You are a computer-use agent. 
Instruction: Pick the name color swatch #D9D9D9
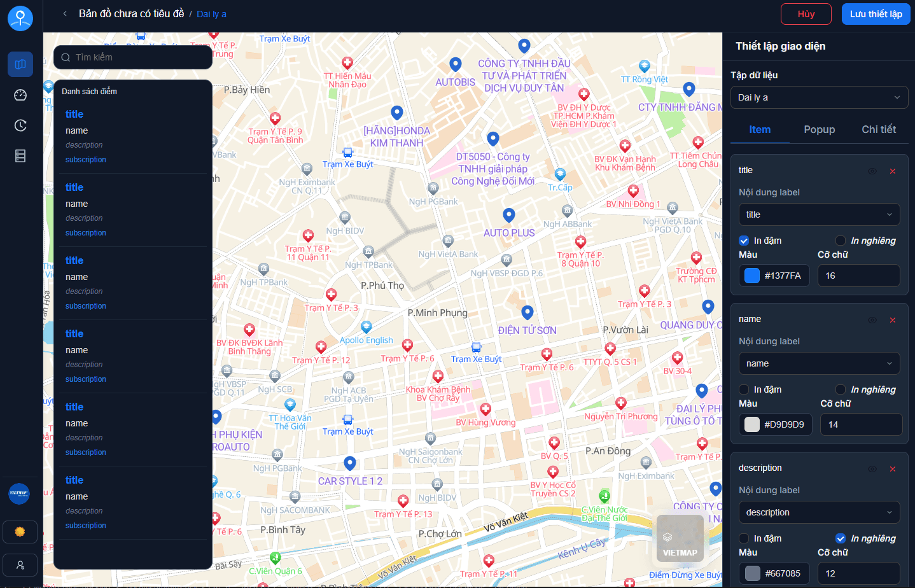coord(752,424)
